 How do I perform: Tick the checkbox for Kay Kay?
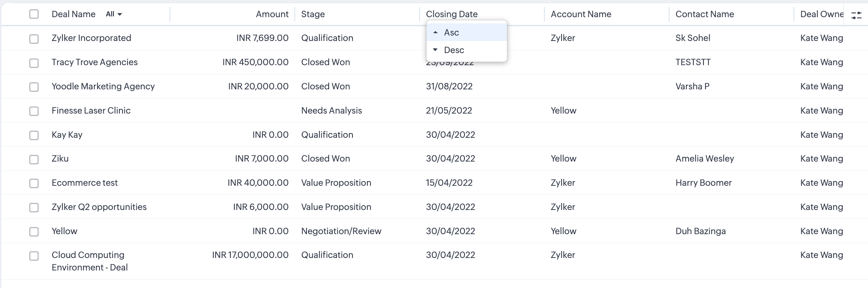(x=34, y=135)
